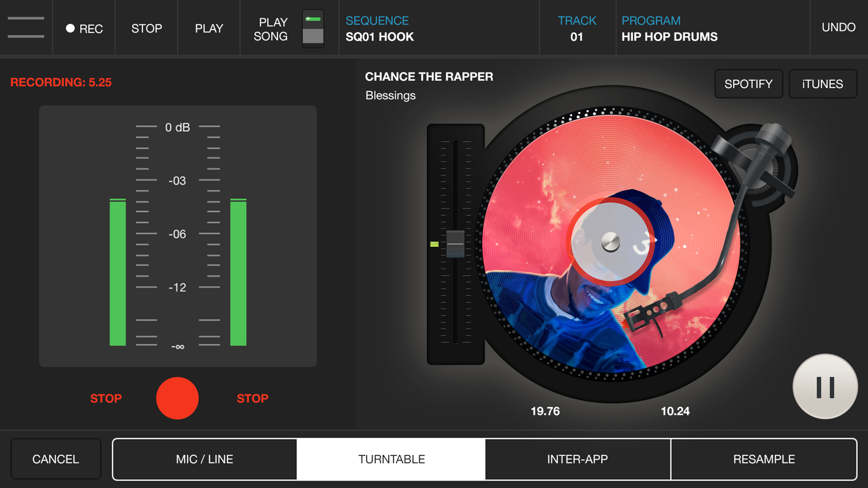Click the green pitch center indicator

tap(434, 244)
